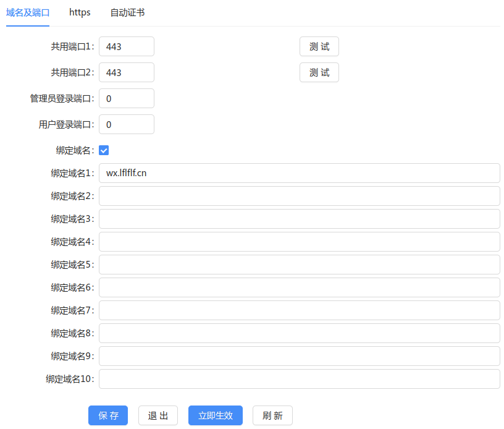Click 测试 button for 共用端口1
This screenshot has height=429, width=504.
click(319, 46)
